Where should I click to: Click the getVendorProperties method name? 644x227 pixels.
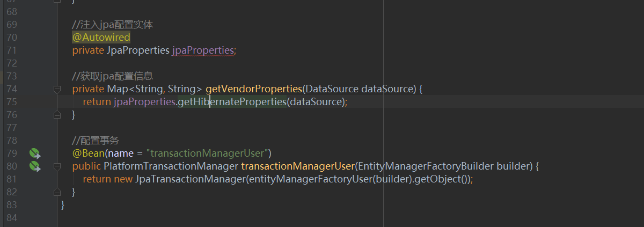(253, 89)
